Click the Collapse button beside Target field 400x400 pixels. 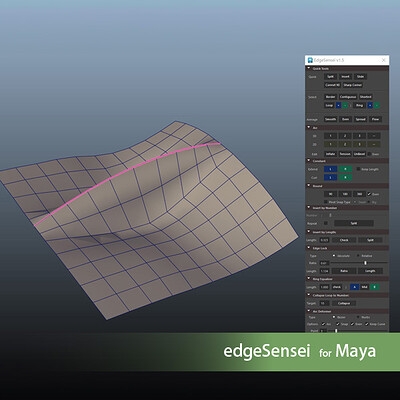(x=344, y=303)
